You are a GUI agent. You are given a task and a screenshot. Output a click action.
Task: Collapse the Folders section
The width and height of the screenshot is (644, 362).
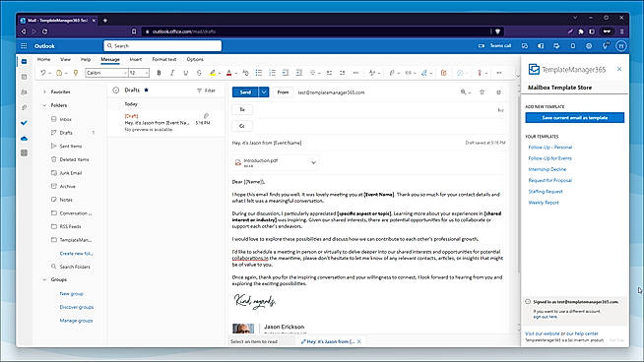tap(44, 105)
